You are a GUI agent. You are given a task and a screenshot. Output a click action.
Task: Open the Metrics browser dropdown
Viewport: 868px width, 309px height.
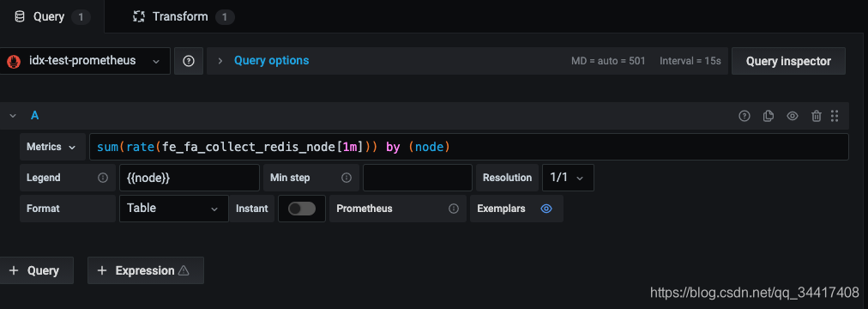pos(52,147)
